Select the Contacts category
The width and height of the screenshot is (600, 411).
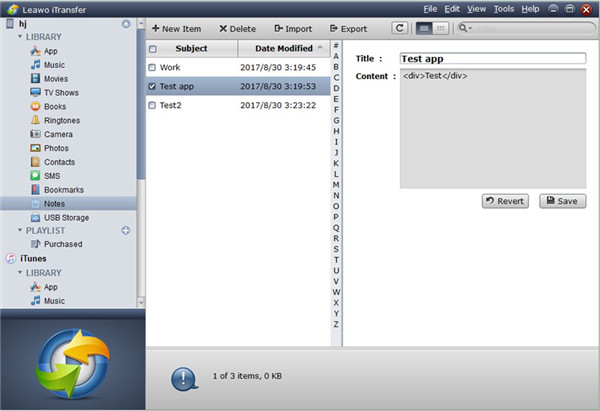click(59, 162)
